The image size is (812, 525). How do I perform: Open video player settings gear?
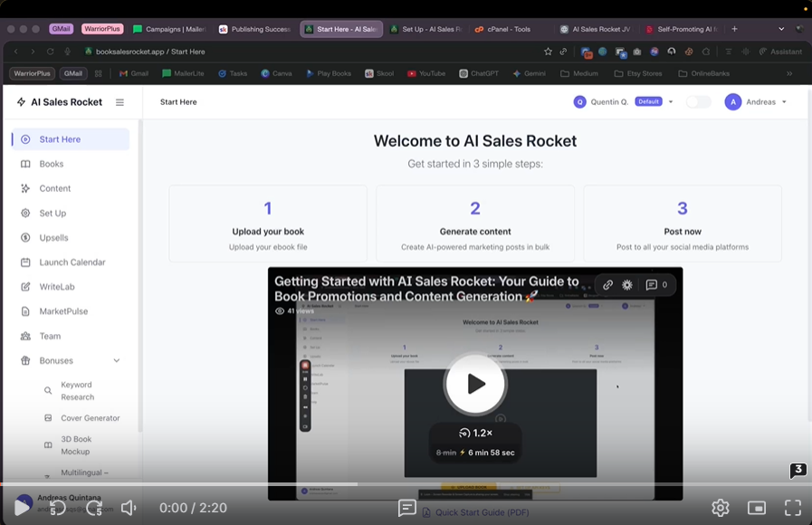coord(721,508)
